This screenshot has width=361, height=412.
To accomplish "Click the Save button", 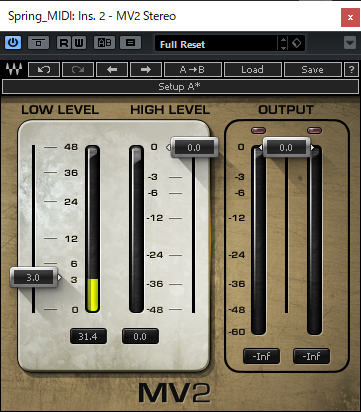I will click(x=312, y=70).
